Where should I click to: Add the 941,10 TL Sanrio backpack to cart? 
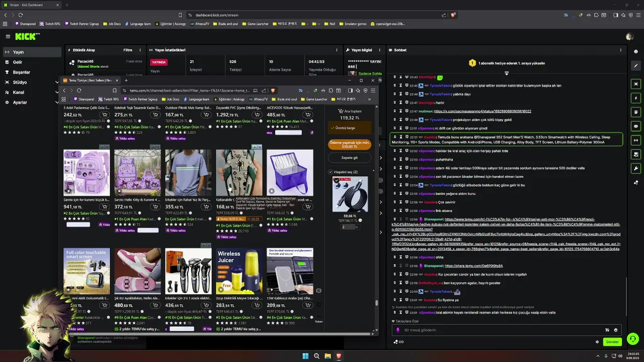[104, 207]
